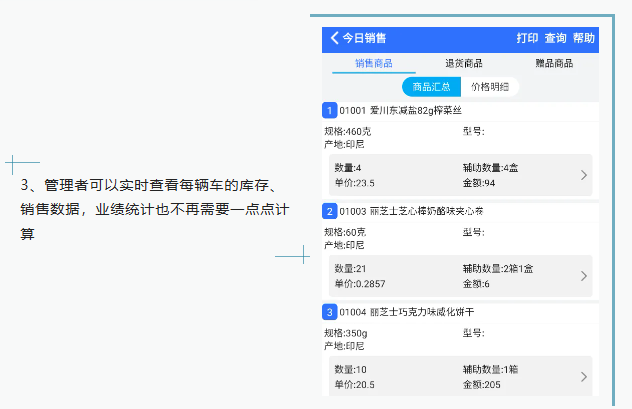
Task: Open 帮助 in the header bar
Action: pos(584,38)
